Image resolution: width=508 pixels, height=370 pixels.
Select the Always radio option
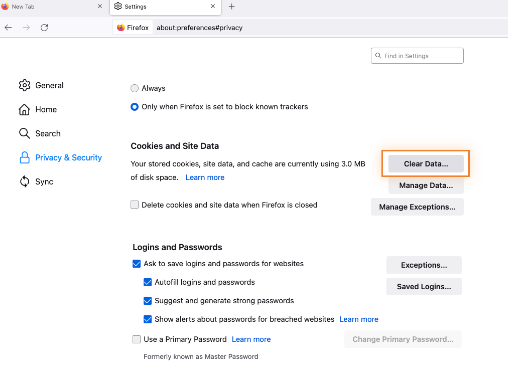tap(134, 88)
